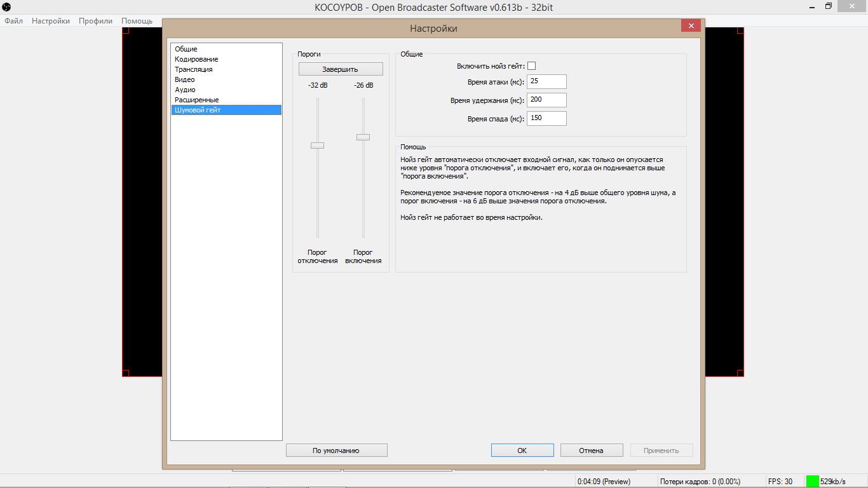
Task: Focus the Время спада input field
Action: 546,118
